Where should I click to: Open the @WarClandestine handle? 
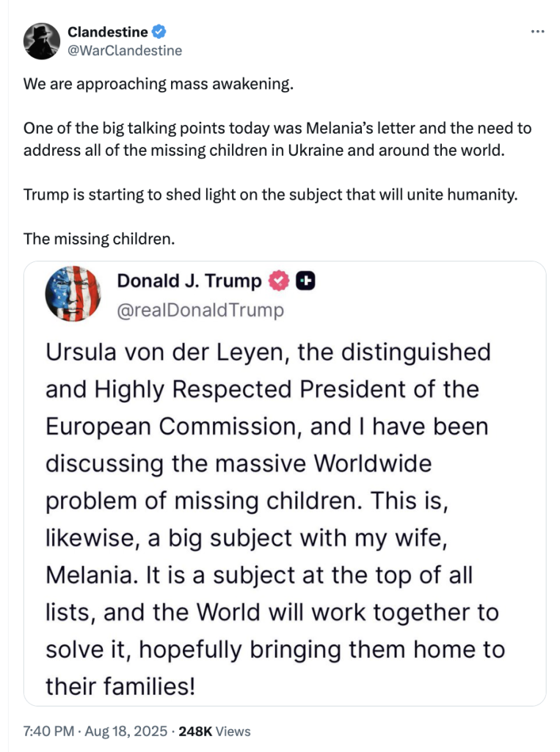pos(125,51)
